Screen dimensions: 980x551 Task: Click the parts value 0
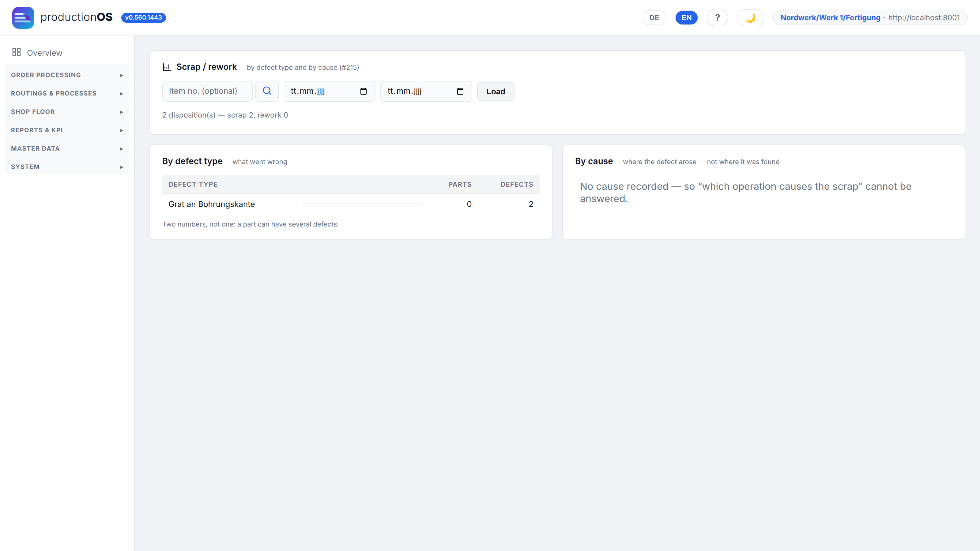pyautogui.click(x=469, y=204)
